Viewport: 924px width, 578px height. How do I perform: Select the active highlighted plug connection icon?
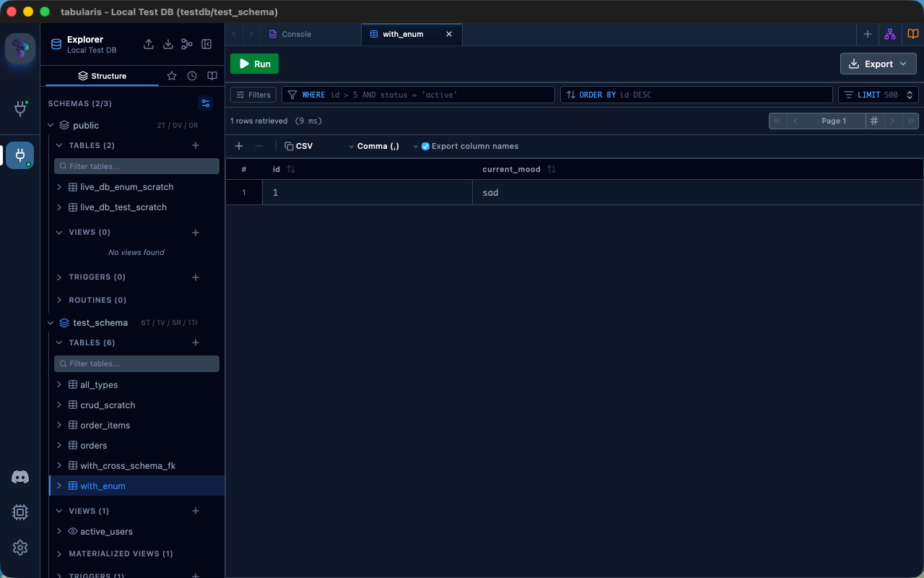[x=20, y=155]
